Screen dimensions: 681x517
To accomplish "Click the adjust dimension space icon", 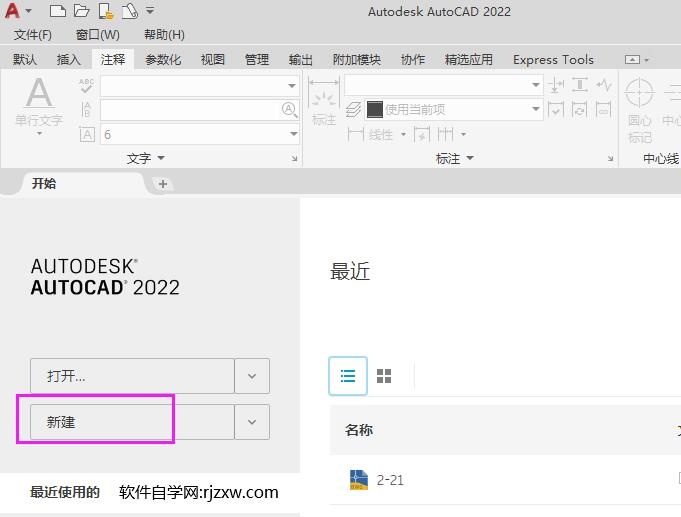I will point(580,85).
